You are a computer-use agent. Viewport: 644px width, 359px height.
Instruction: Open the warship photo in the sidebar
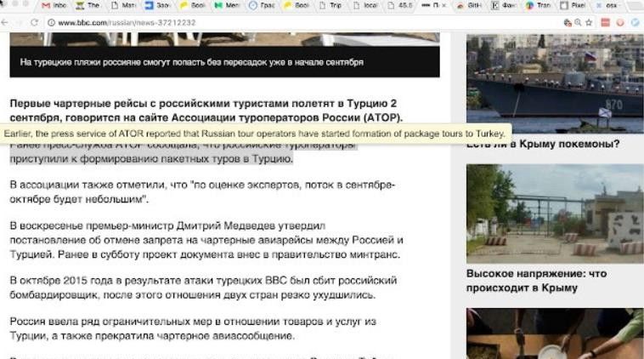point(555,83)
